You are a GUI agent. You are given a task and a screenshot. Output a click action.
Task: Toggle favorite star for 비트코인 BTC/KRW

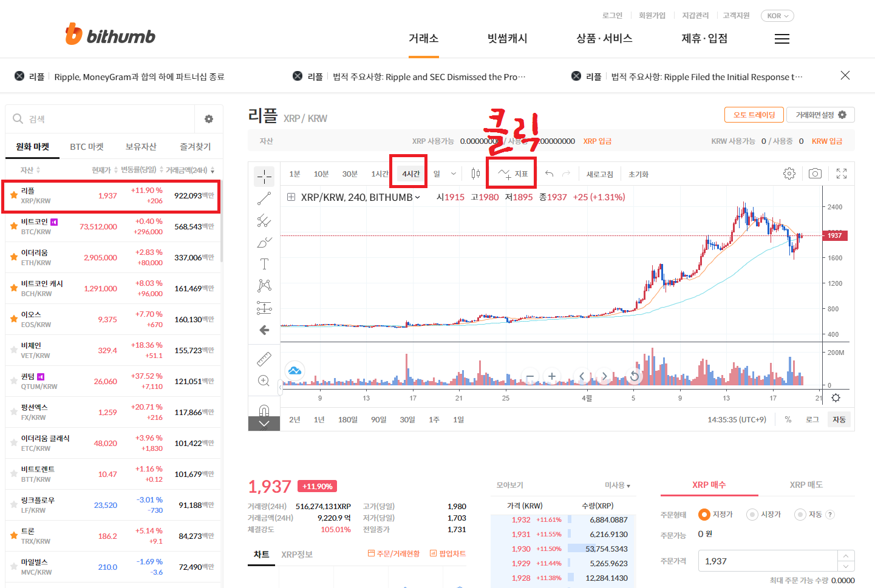pos(13,226)
